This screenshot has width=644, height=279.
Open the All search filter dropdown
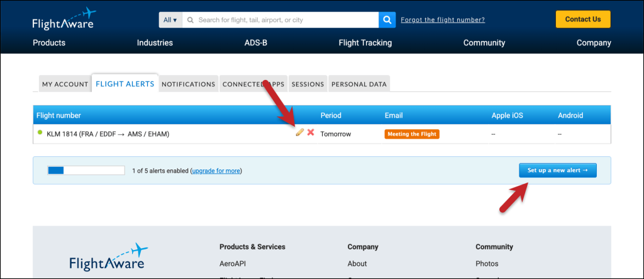(170, 20)
